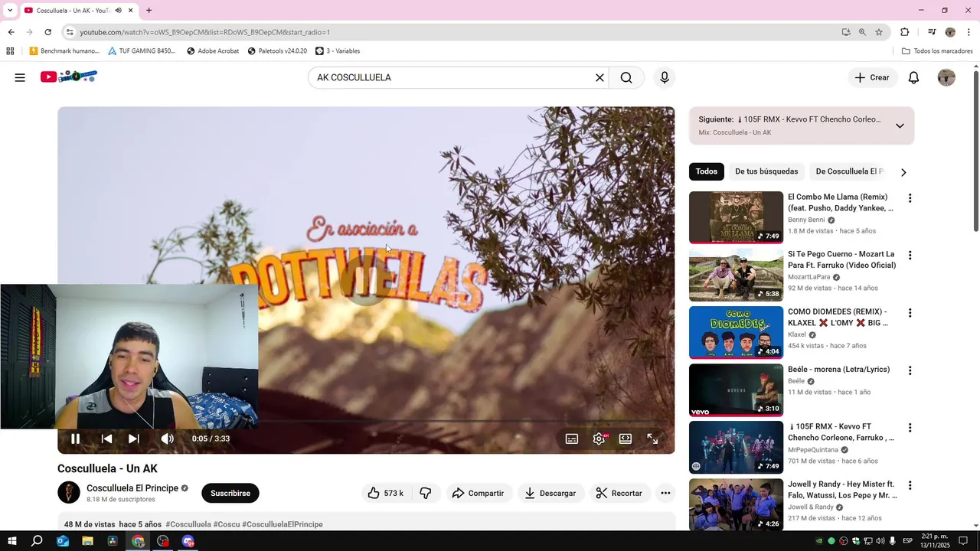Mute the video volume
The width and height of the screenshot is (980, 551).
click(x=167, y=439)
